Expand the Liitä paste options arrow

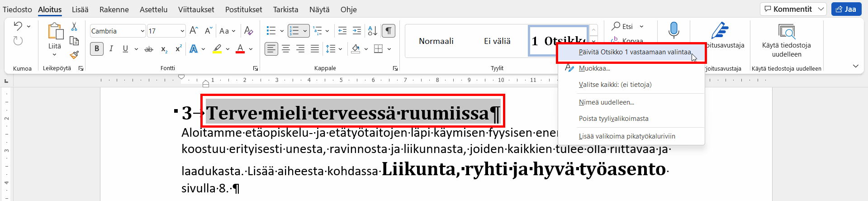coord(55,55)
